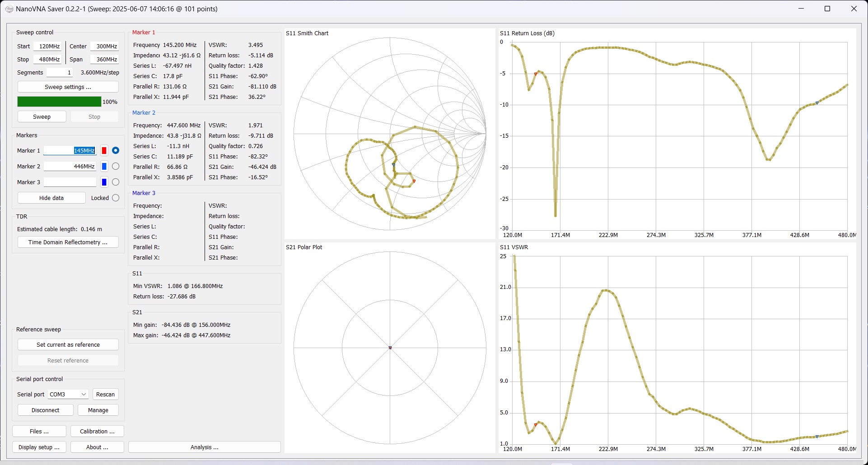
Task: Select the Marker 2 radio button
Action: coord(116,166)
